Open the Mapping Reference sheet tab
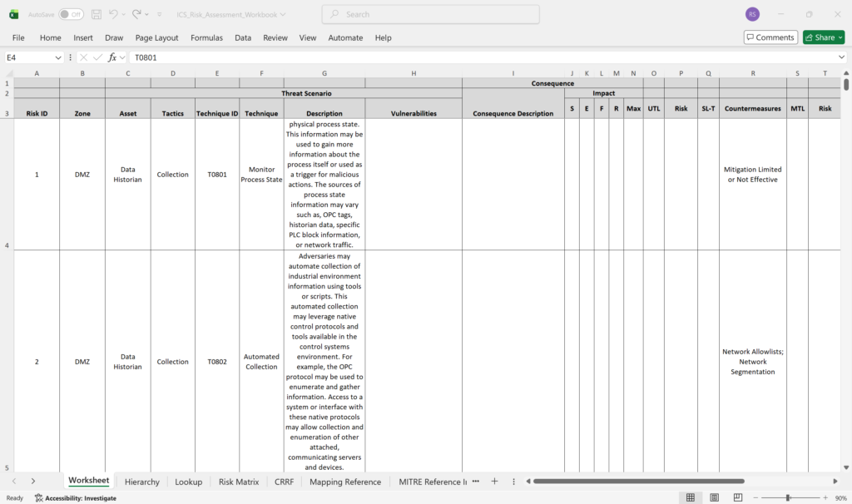Screen dimensions: 852x504 tap(345, 482)
